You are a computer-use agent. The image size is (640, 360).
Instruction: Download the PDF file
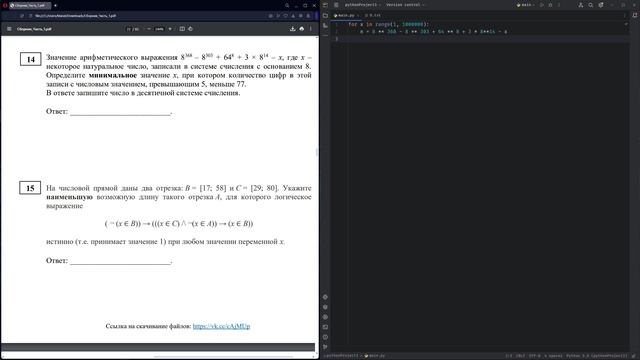(x=292, y=29)
